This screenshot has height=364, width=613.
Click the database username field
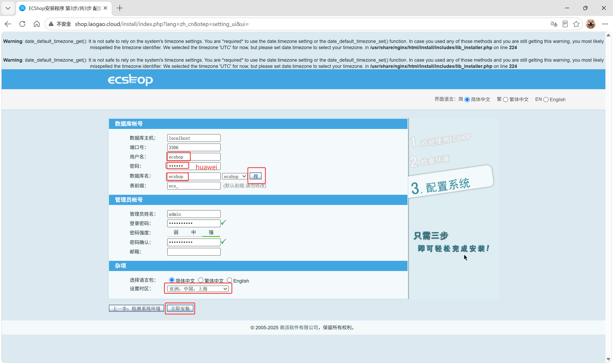[194, 157]
